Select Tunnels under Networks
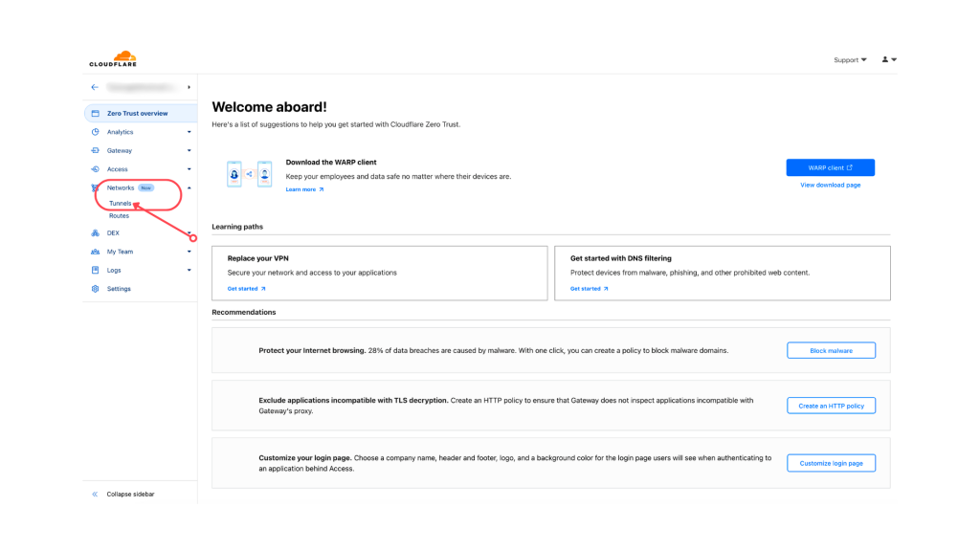 120,203
